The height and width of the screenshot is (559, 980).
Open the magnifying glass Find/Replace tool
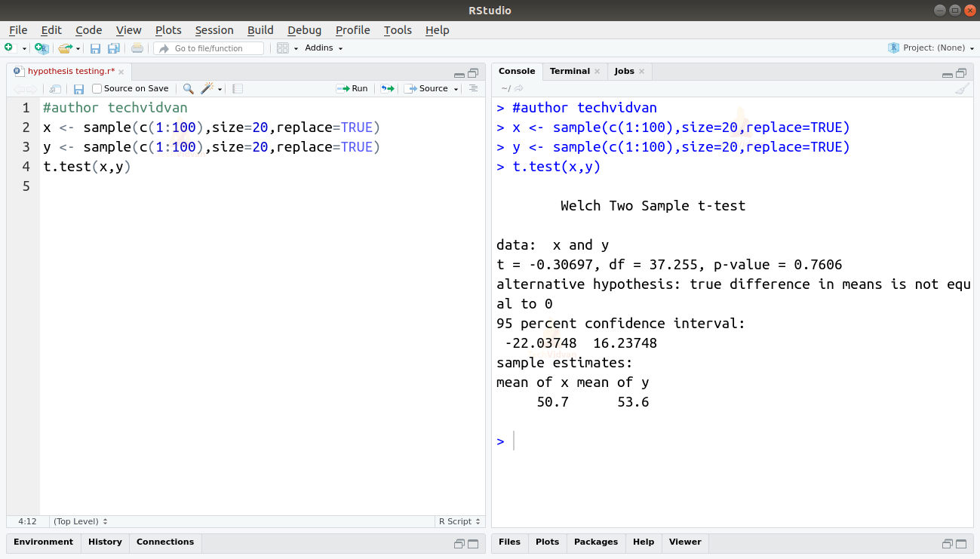click(188, 88)
